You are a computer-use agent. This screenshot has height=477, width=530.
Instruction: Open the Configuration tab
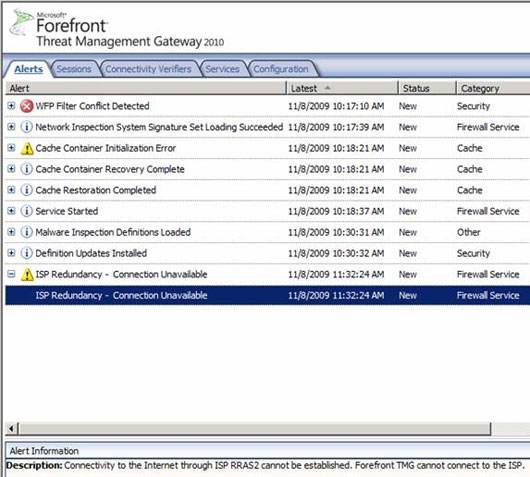pyautogui.click(x=281, y=69)
